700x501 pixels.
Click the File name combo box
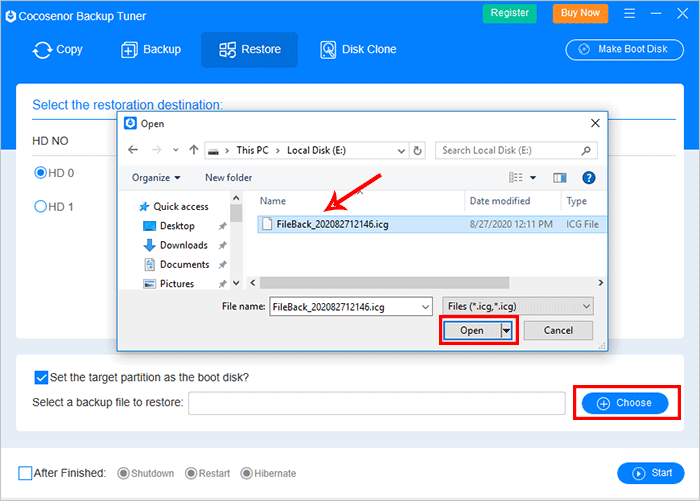click(350, 307)
